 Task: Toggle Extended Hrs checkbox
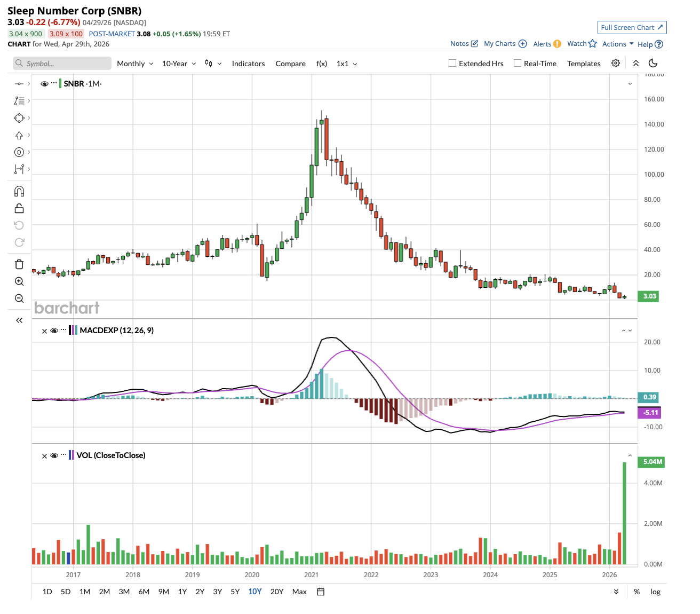(452, 63)
